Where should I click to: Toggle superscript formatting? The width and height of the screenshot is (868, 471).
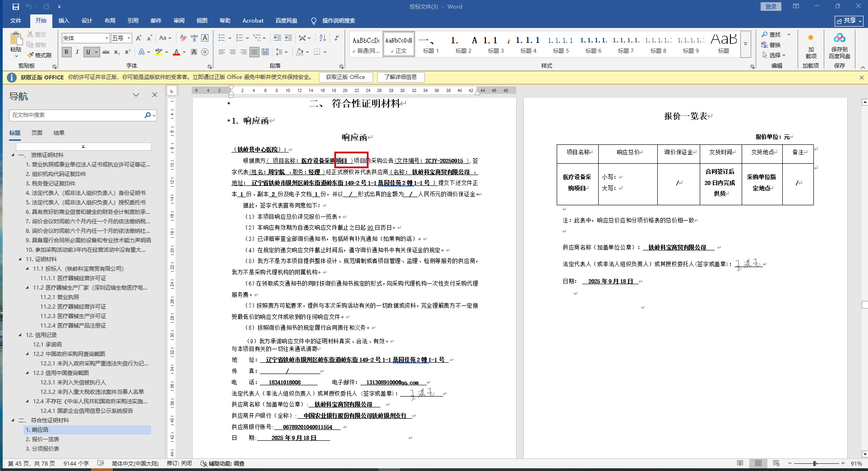128,52
